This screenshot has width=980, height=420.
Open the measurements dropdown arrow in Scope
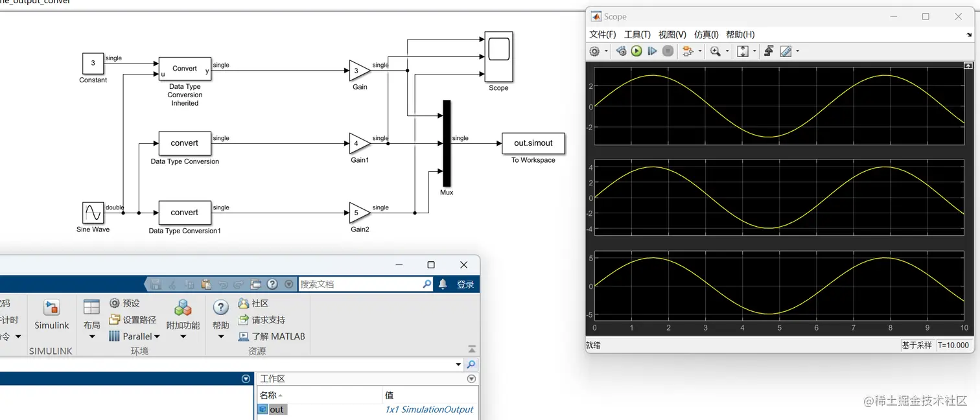[797, 51]
